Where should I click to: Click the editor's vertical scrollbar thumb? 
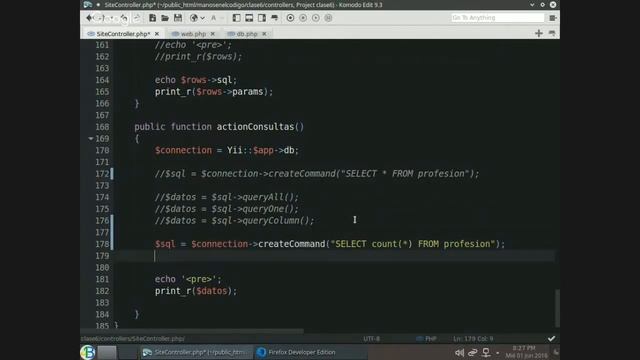(x=557, y=307)
